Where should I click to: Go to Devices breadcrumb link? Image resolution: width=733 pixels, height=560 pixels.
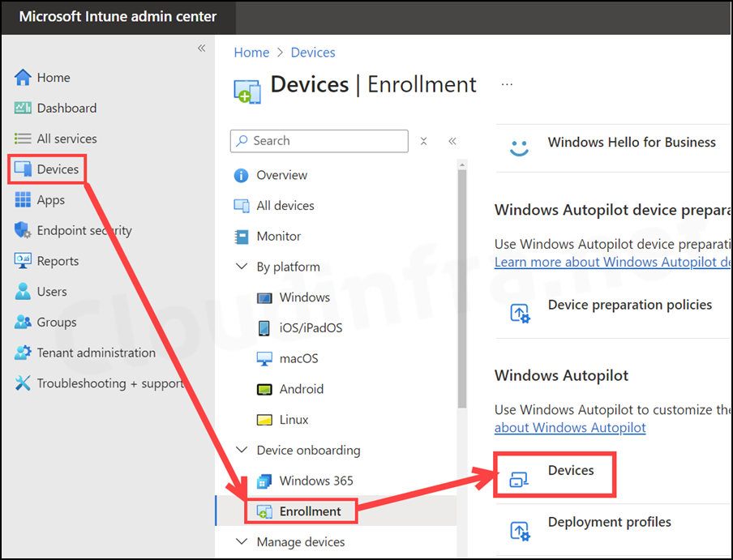click(313, 53)
